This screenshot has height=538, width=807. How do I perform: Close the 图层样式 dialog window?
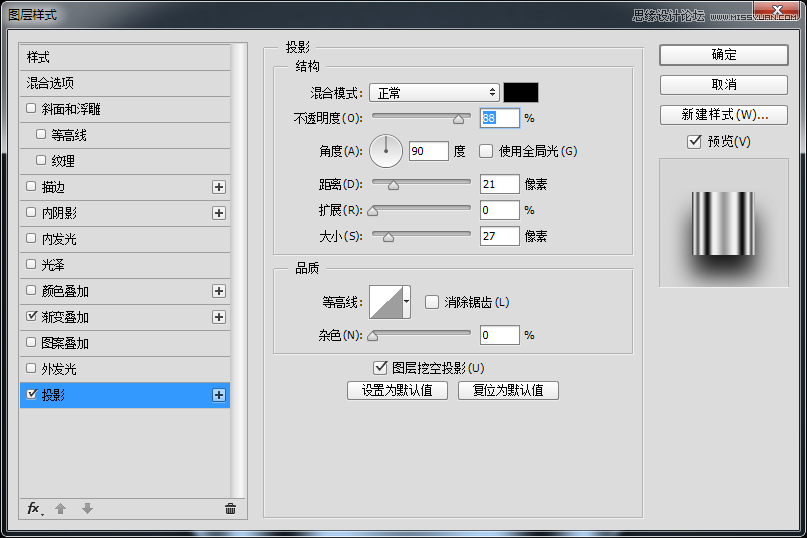(777, 10)
